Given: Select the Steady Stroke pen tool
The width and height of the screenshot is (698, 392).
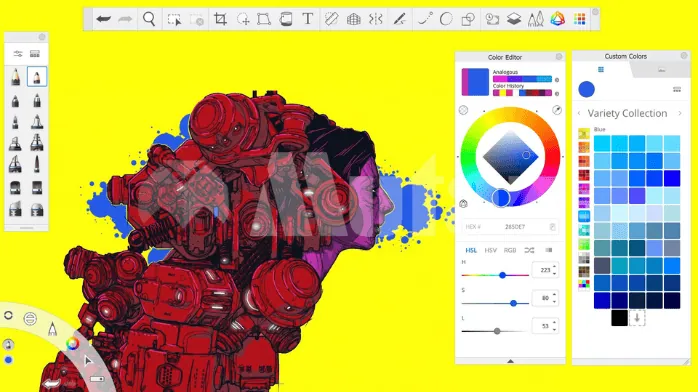Looking at the screenshot, I should pos(400,19).
